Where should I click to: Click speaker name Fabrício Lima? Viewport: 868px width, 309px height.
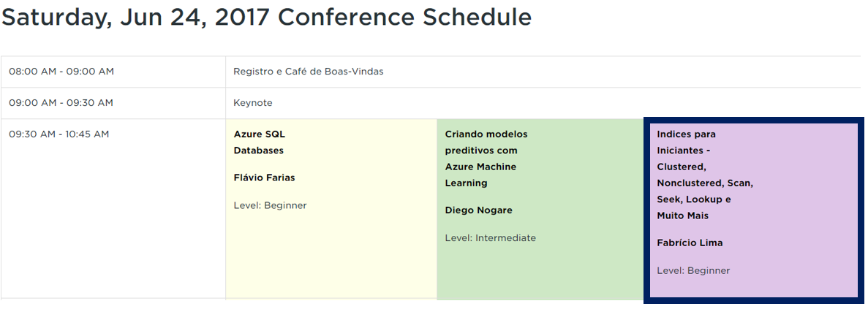pos(690,243)
